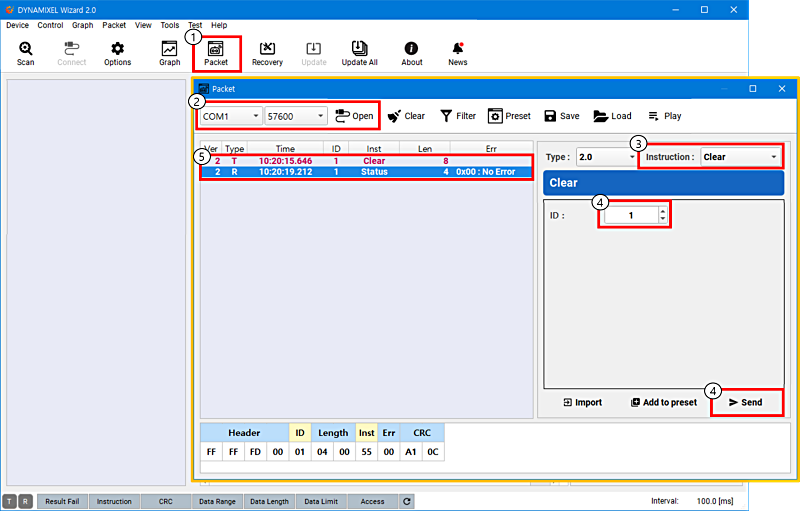
Task: Open the Packet menu in the menu bar
Action: coord(114,25)
